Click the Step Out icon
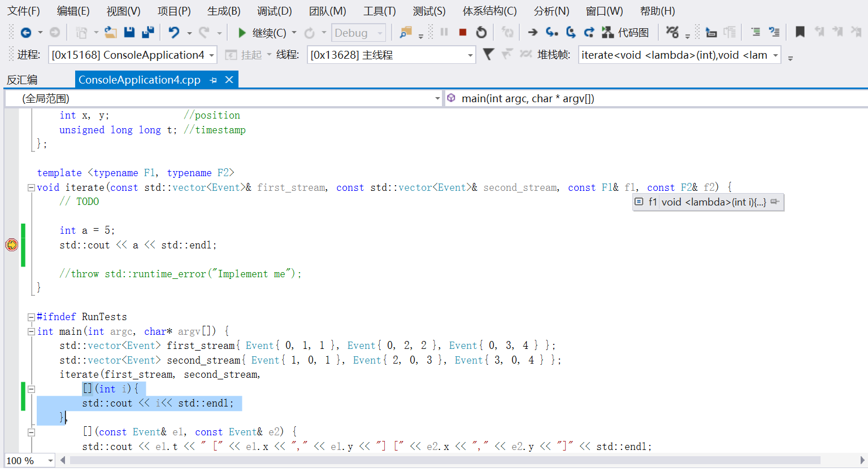 point(589,33)
